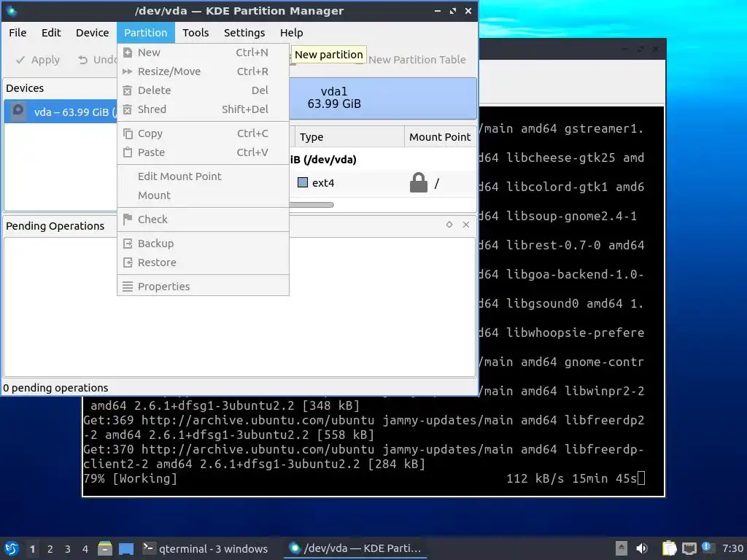Screen dimensions: 747x560
Task: Click the New item's plus icon
Action: click(x=128, y=52)
